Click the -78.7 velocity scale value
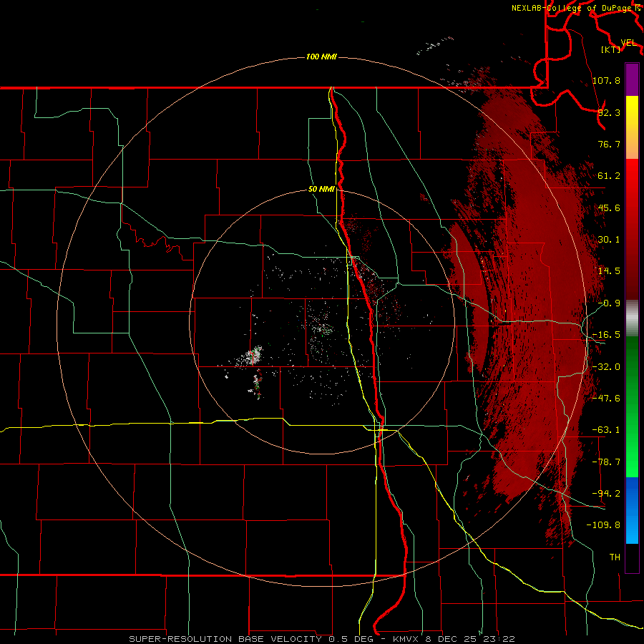 click(x=606, y=462)
